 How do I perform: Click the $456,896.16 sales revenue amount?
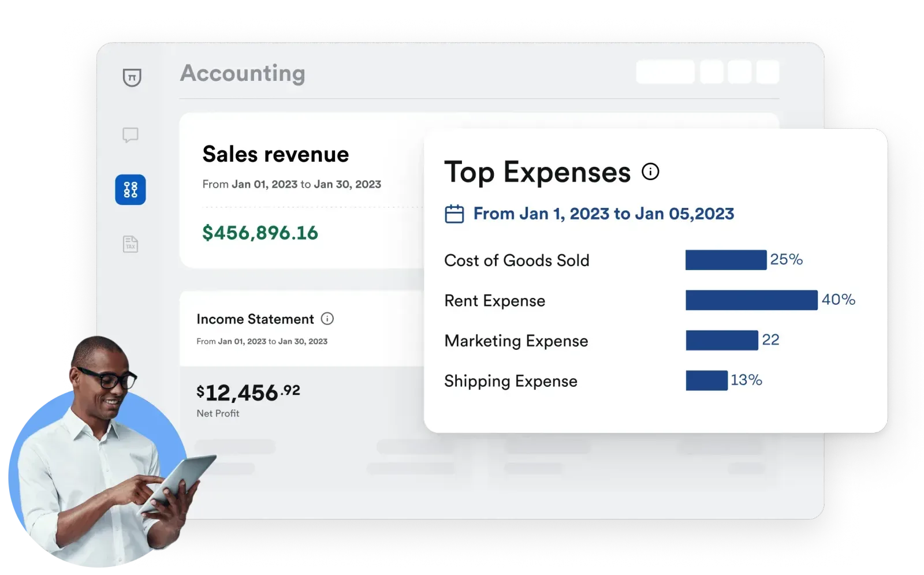pos(260,233)
